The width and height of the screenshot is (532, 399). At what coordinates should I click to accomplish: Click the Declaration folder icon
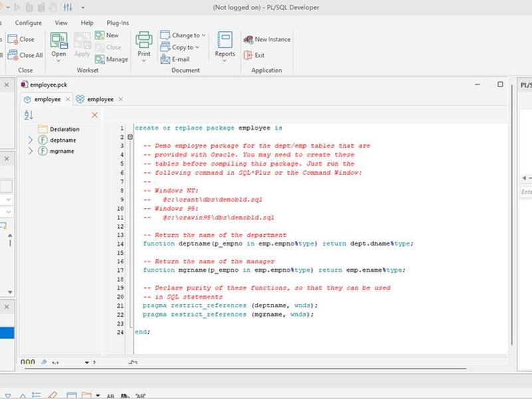(x=43, y=129)
